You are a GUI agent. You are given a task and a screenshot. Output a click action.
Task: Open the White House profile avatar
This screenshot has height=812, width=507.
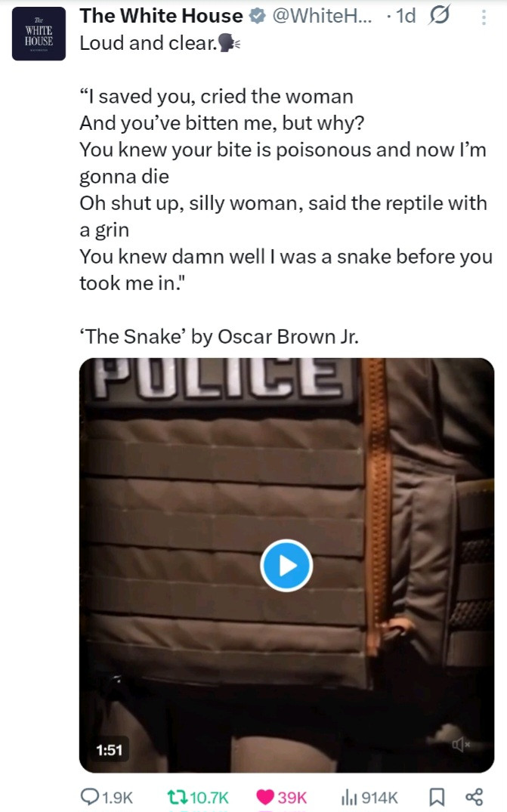pyautogui.click(x=39, y=34)
